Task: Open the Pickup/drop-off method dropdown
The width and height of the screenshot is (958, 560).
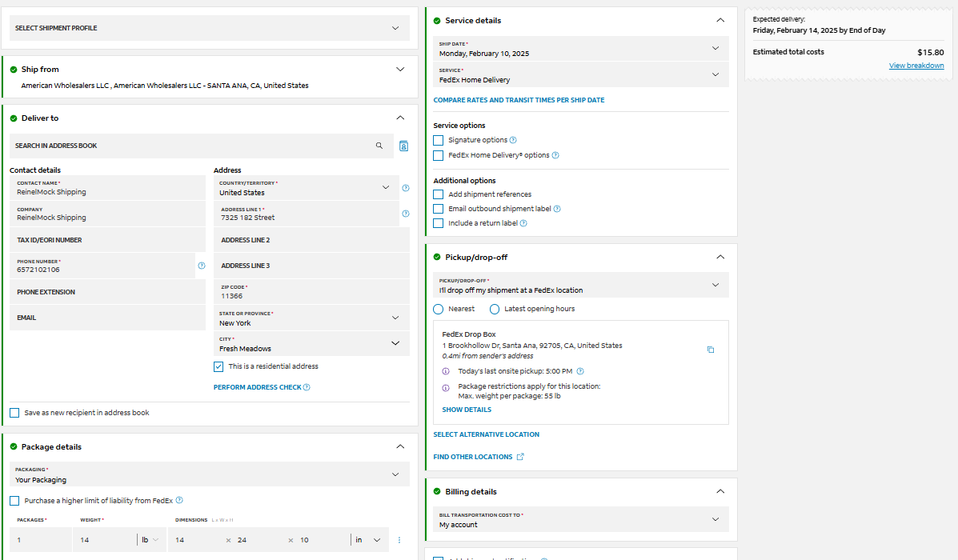Action: 581,285
